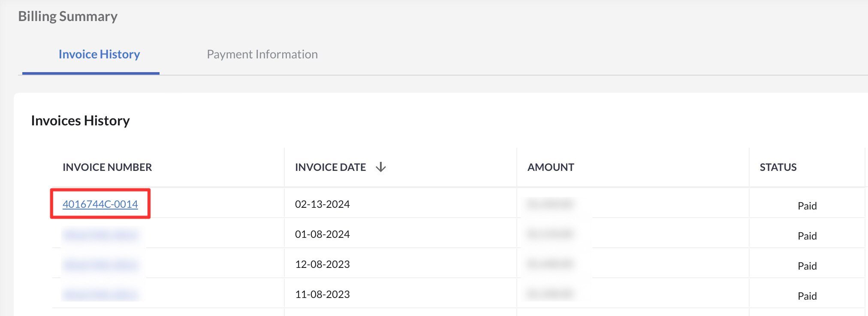Select the Invoice History tab
Screen dimensions: 868x316
point(99,55)
